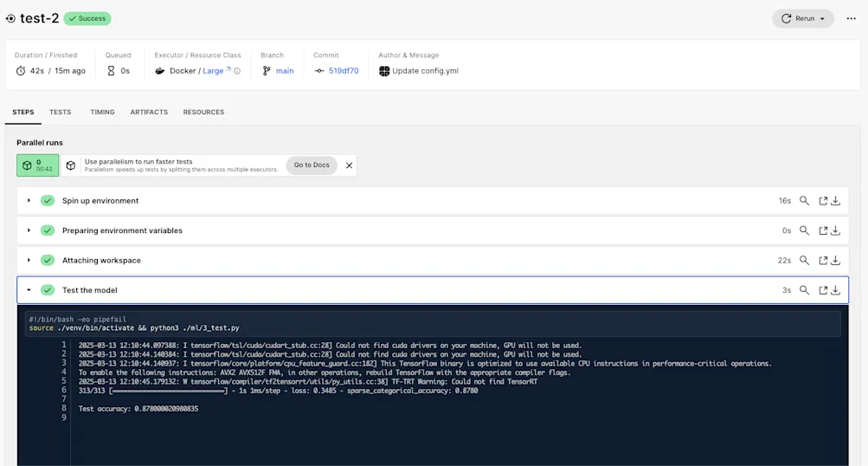Download the Test the model output

tap(836, 290)
